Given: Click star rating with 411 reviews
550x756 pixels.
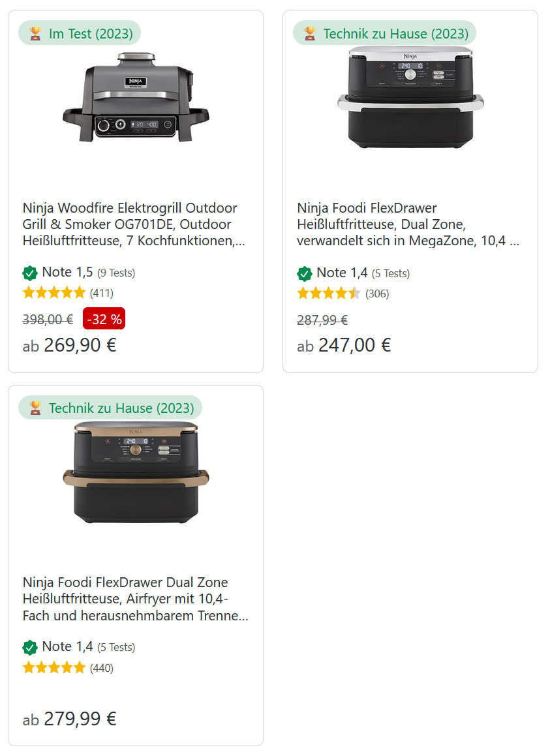Looking at the screenshot, I should pos(54,292).
